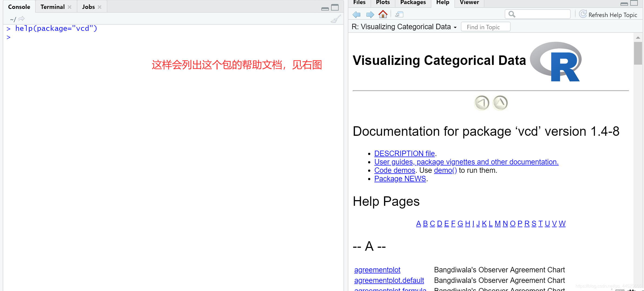Jump to letter L index

tap(491, 224)
